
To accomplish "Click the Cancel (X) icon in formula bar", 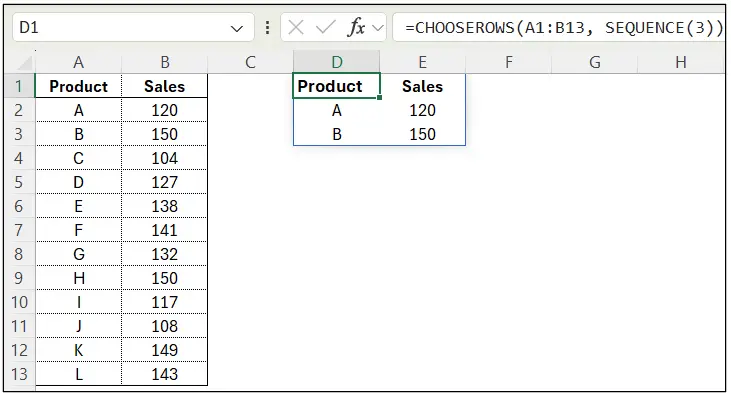I will coord(296,28).
